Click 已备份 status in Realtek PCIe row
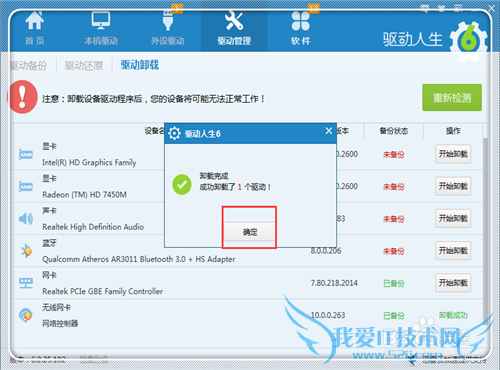 click(394, 283)
